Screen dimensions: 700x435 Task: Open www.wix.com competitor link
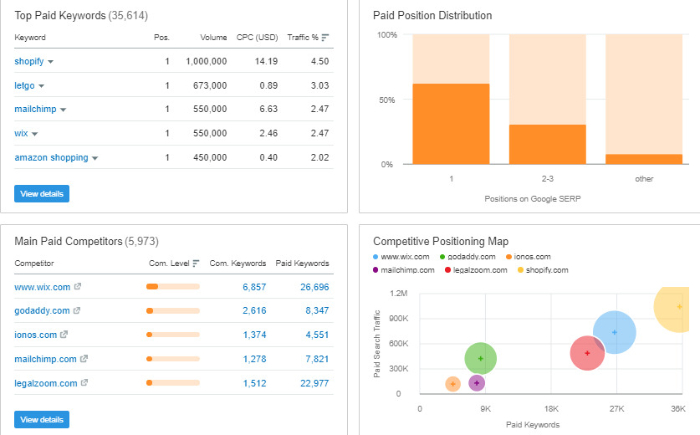42,287
